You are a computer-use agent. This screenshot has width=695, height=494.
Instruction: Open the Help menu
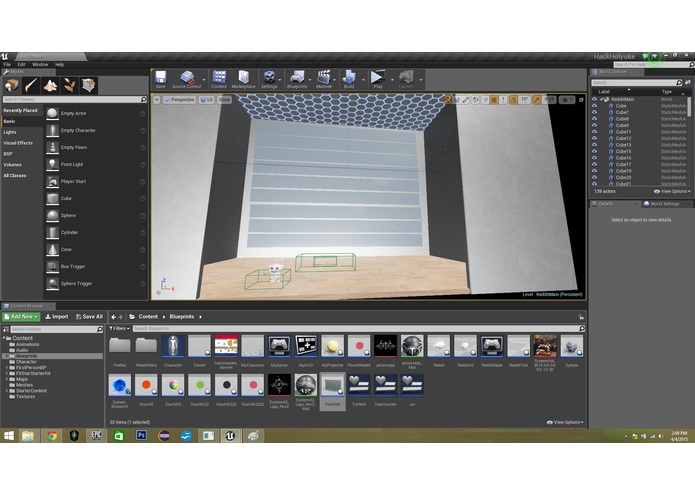59,65
